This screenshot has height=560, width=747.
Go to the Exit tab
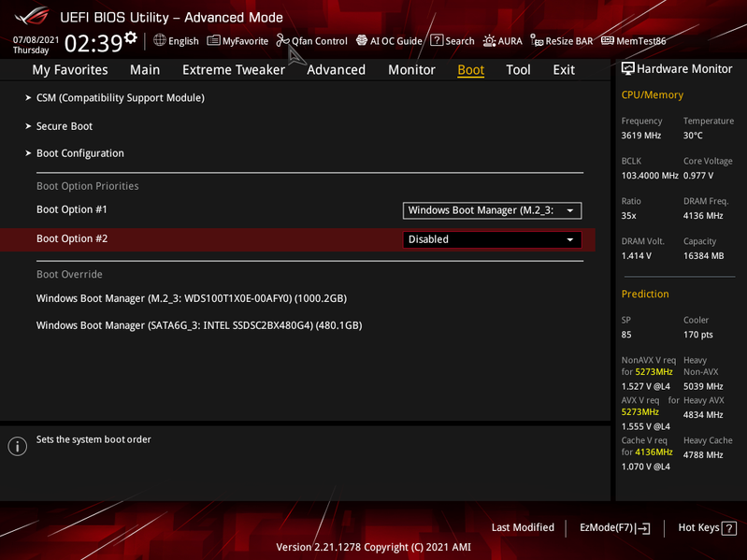tap(564, 70)
